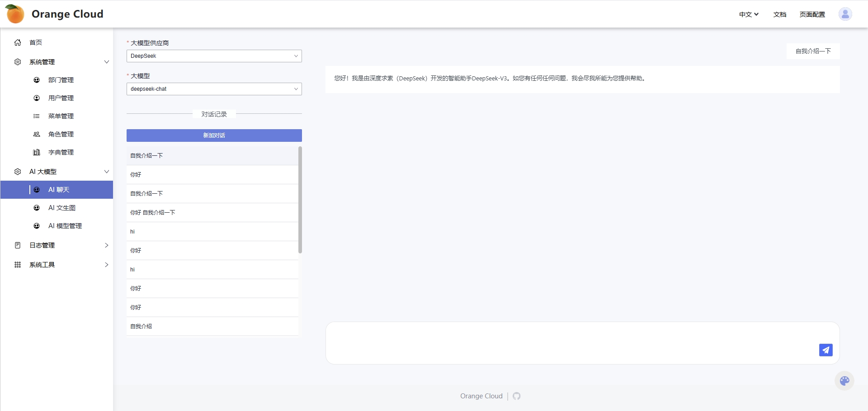Click Orange Cloud footer link
The width and height of the screenshot is (868, 411).
point(481,396)
